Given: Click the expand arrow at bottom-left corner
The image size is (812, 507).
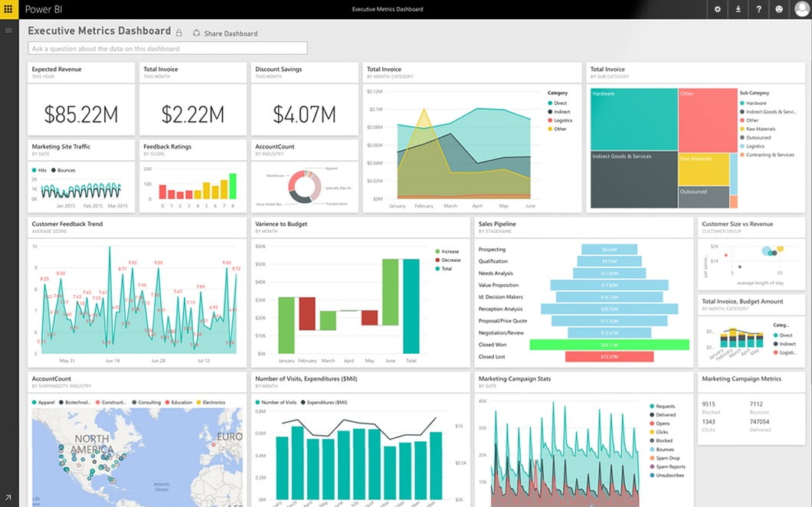Looking at the screenshot, I should tap(8, 498).
